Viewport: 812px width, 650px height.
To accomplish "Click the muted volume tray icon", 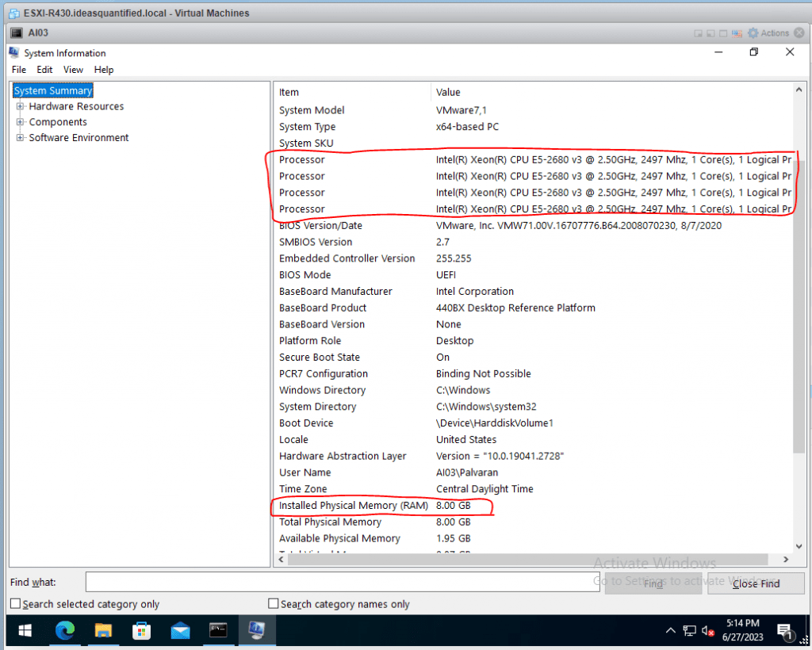I will tap(708, 630).
